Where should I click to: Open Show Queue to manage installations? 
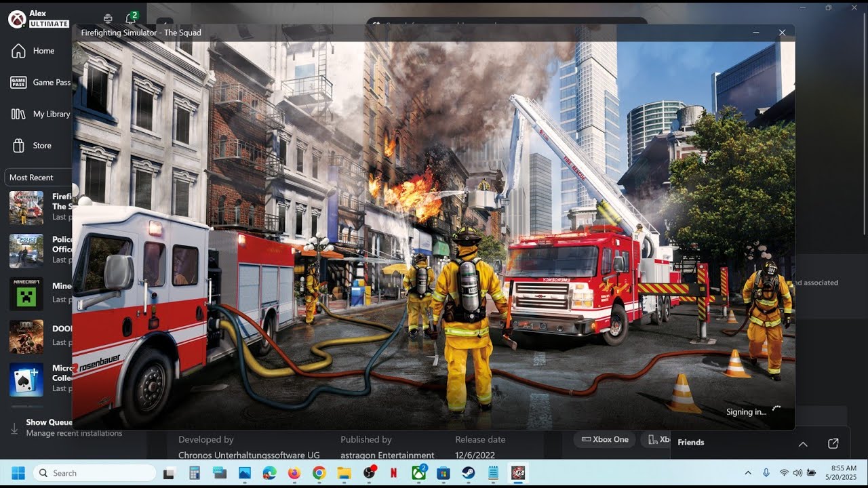pos(49,422)
